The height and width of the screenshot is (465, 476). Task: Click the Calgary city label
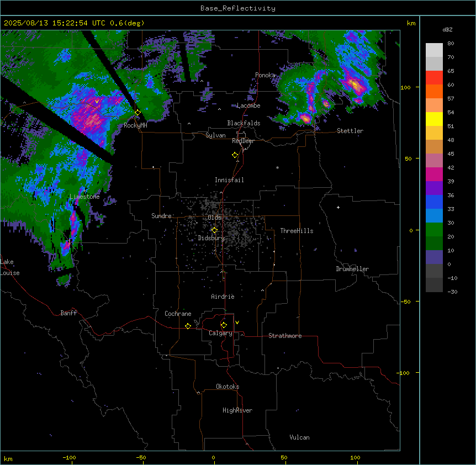(x=220, y=333)
